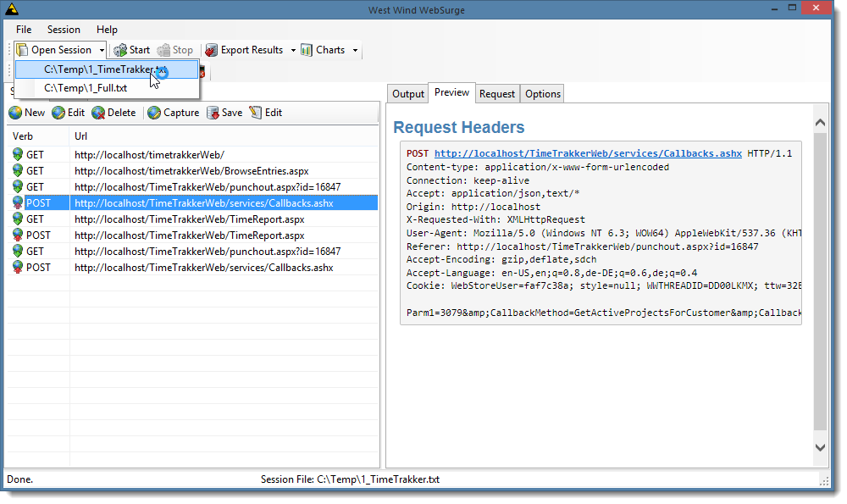Click icon of first GET punchout.aspx row

tap(18, 187)
